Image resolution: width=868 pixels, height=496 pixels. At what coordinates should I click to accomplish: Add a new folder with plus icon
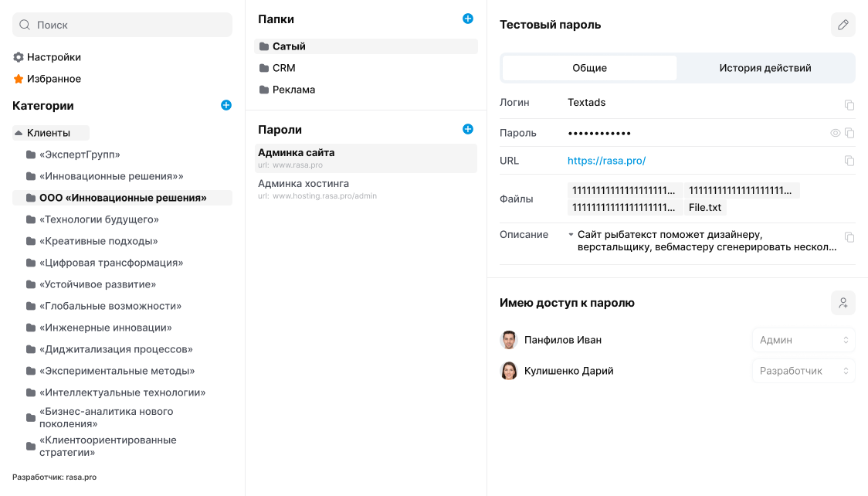click(467, 19)
